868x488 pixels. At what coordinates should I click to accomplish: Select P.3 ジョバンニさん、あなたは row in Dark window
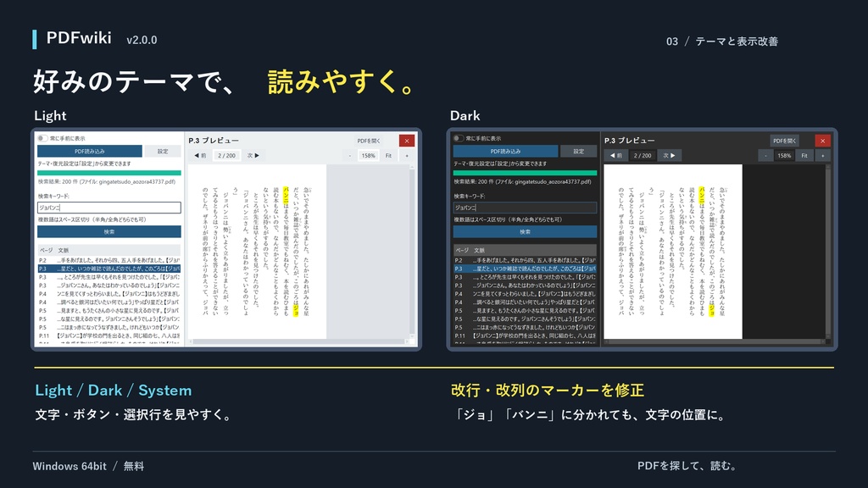click(x=525, y=286)
